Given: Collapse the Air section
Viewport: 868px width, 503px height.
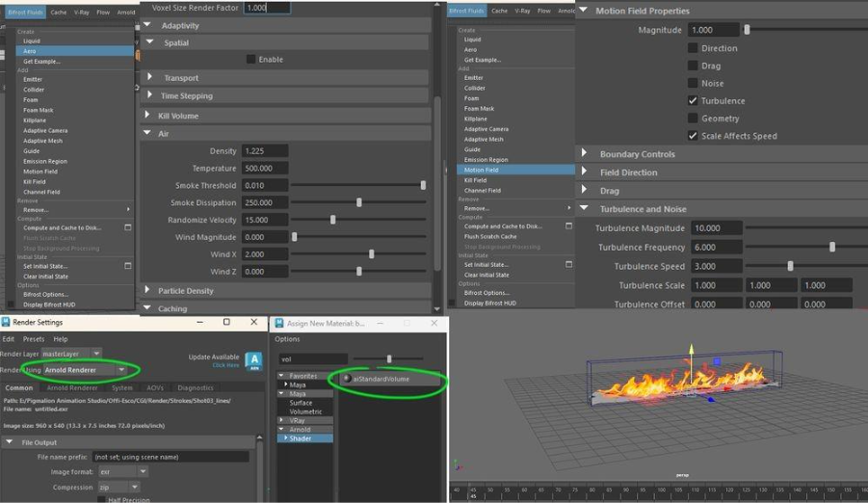Looking at the screenshot, I should pos(146,133).
